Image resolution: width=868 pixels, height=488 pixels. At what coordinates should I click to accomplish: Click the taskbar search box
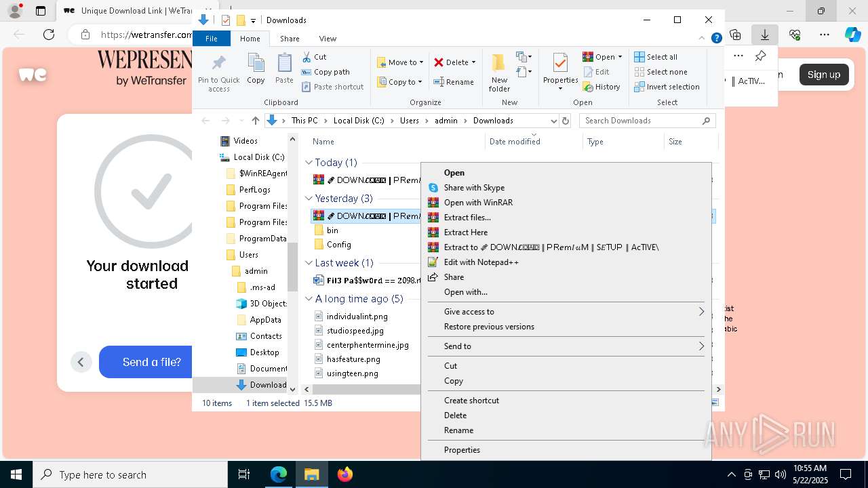click(130, 474)
